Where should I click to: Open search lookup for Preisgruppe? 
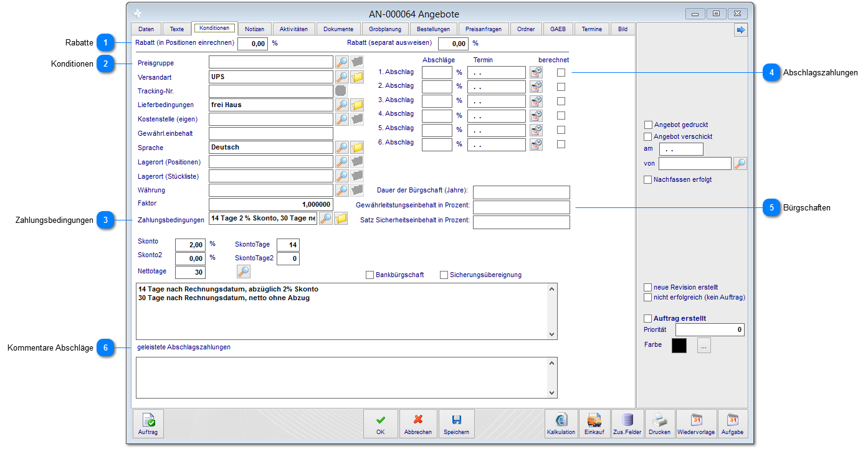[342, 62]
